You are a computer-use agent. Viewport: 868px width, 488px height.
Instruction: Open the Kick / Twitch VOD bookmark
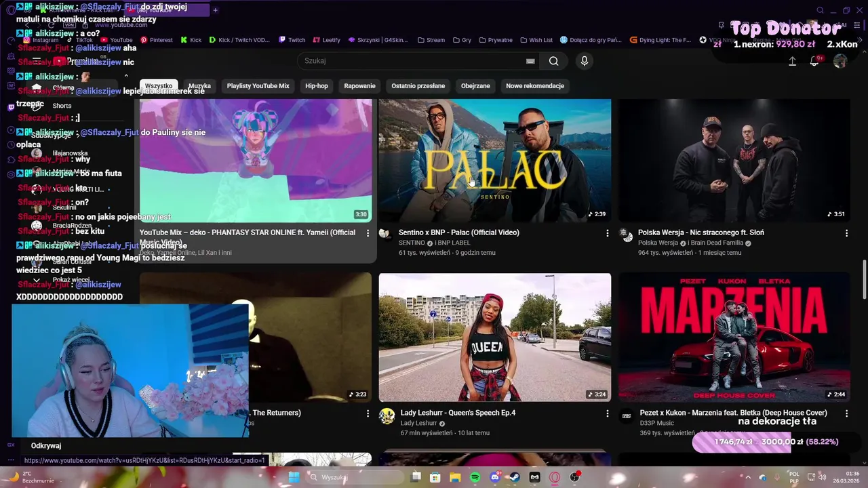point(239,40)
